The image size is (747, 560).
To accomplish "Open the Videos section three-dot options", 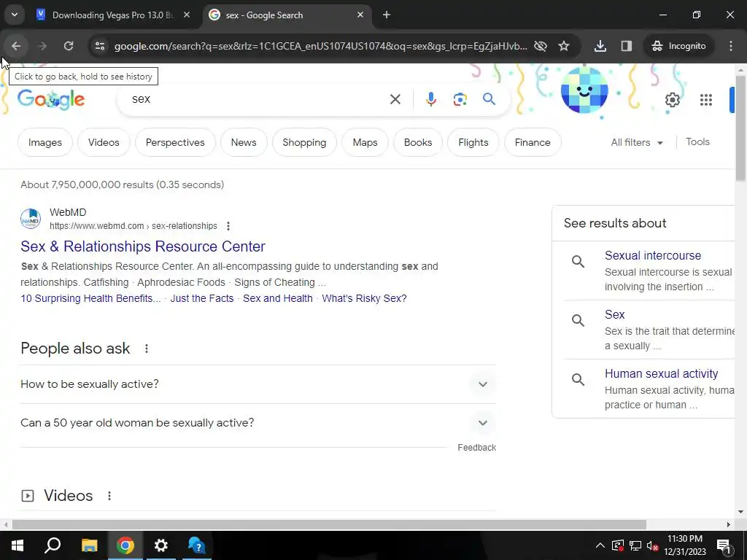I will point(109,496).
